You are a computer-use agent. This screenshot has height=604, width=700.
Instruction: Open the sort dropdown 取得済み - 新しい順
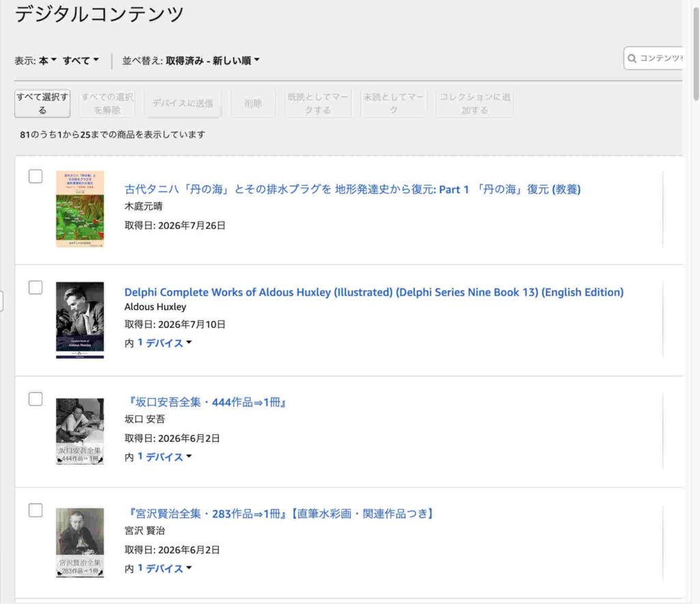(x=213, y=60)
